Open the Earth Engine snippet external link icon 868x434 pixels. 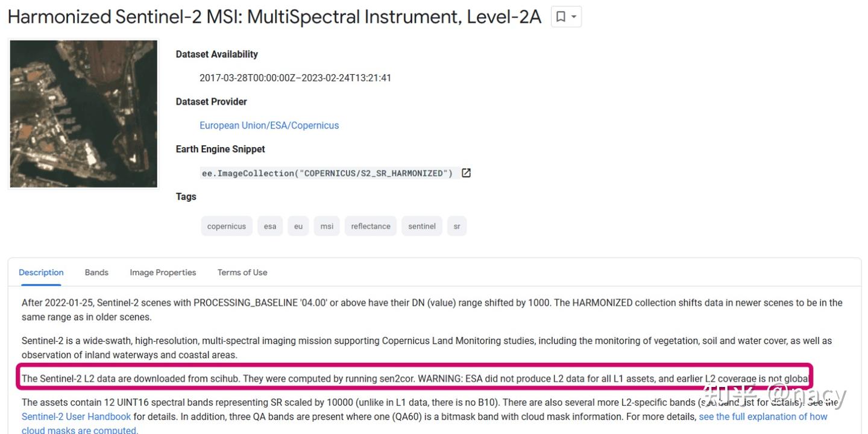coord(466,173)
